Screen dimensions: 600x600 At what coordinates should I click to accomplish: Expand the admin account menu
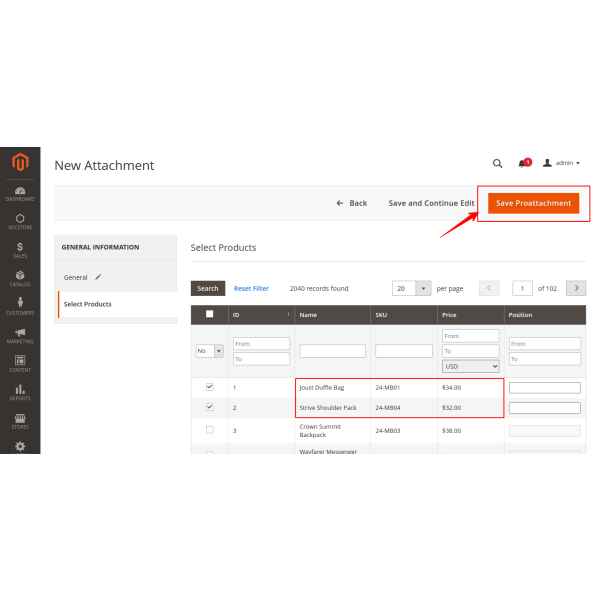click(x=562, y=163)
